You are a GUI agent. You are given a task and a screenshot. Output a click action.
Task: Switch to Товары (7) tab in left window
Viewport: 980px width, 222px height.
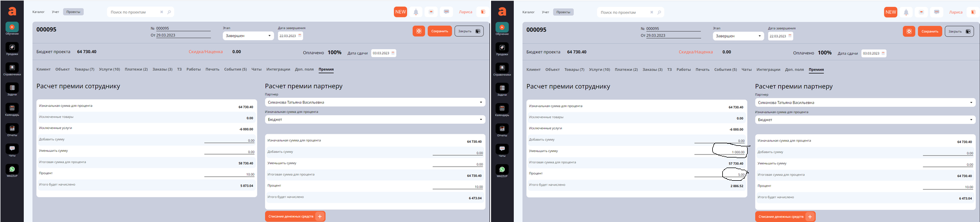point(84,69)
